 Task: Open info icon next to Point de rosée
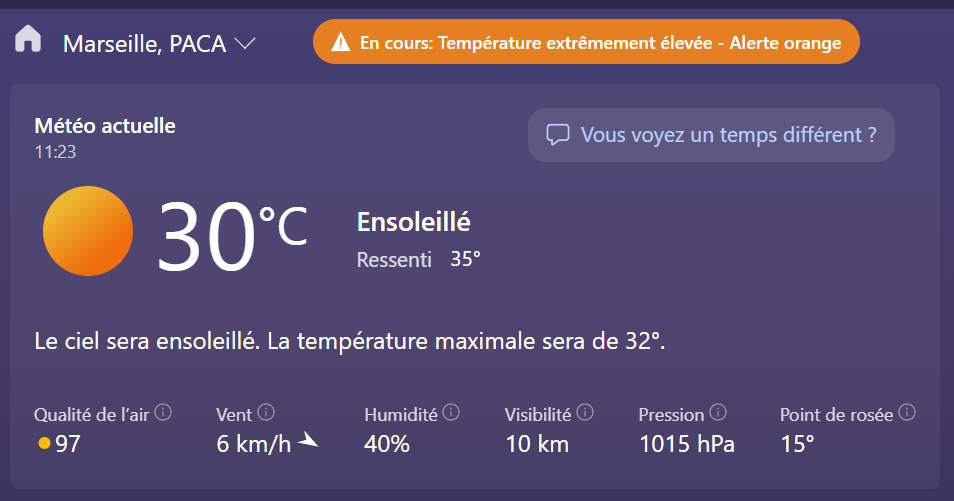coord(907,412)
